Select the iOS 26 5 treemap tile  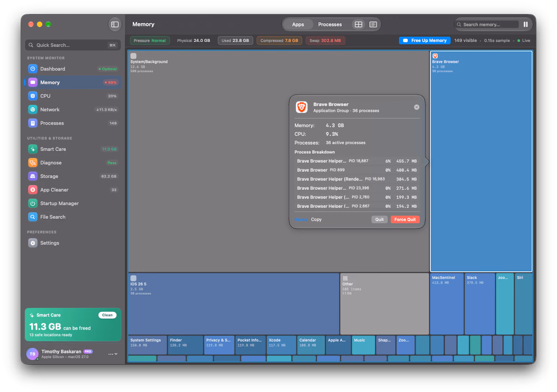(x=234, y=304)
